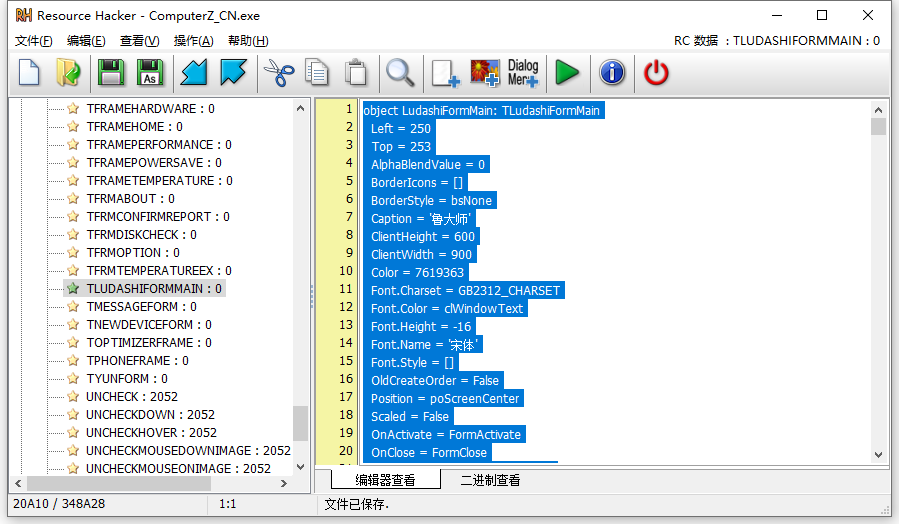Cut selection with the scissors icon
Viewport: 899px width, 524px height.
(279, 73)
